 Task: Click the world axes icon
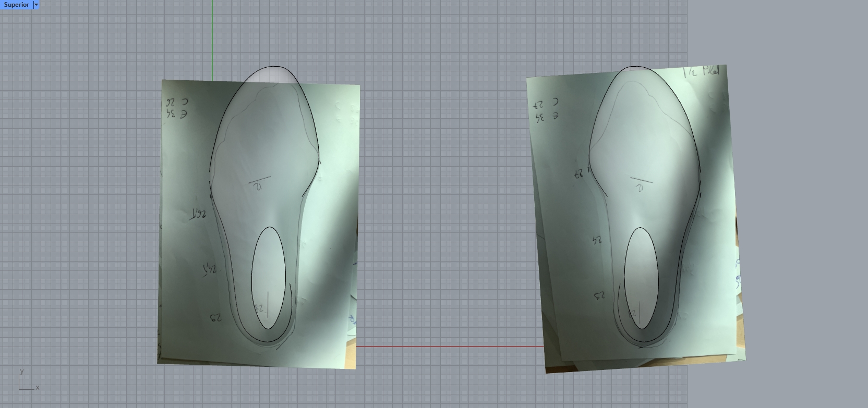(x=27, y=381)
